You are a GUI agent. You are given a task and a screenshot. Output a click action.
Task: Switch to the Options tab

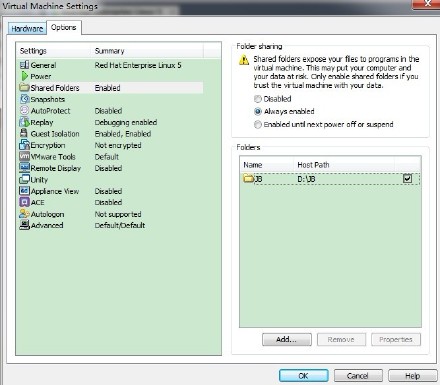pyautogui.click(x=64, y=27)
